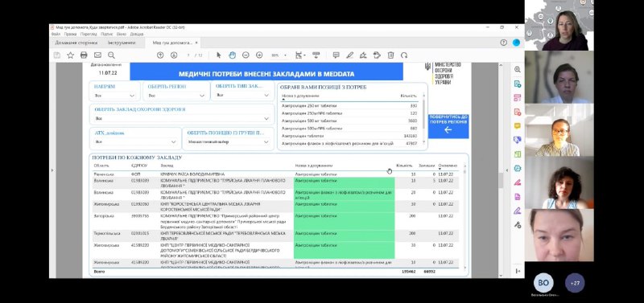Screen dimensions: 644x303
Task: Click the stamp tool icon
Action: click(377, 55)
